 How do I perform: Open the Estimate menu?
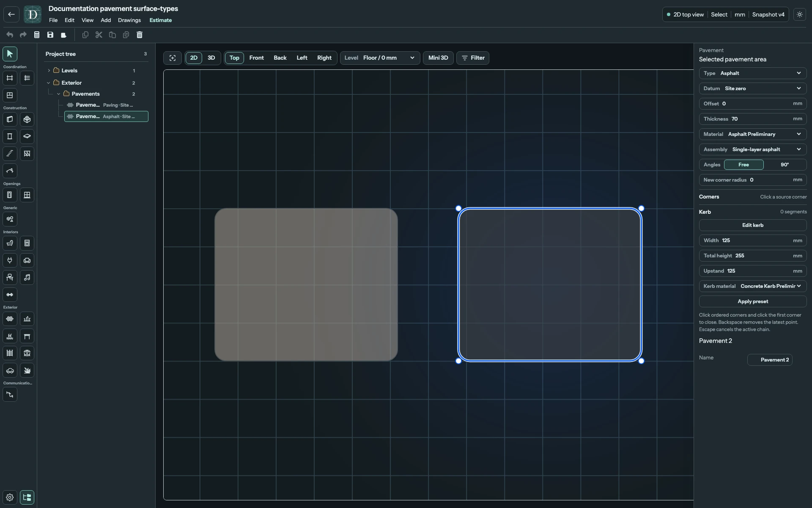click(x=161, y=20)
